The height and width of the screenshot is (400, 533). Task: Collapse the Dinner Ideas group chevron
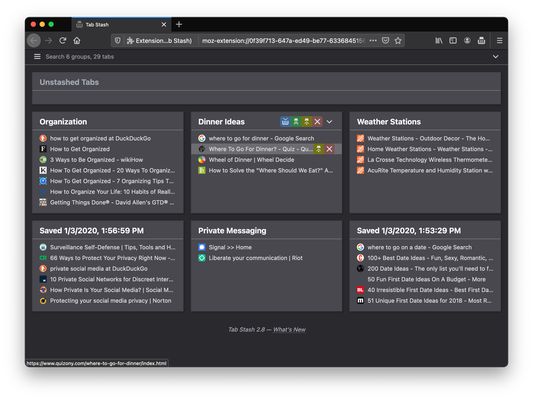tap(329, 122)
